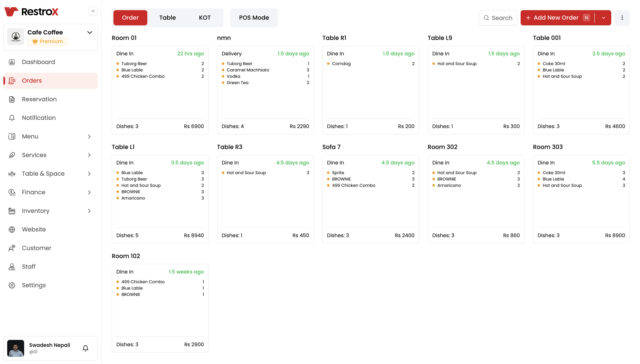Click the Notification bell in sidebar menu
This screenshot has height=364, width=640.
coord(12,118)
